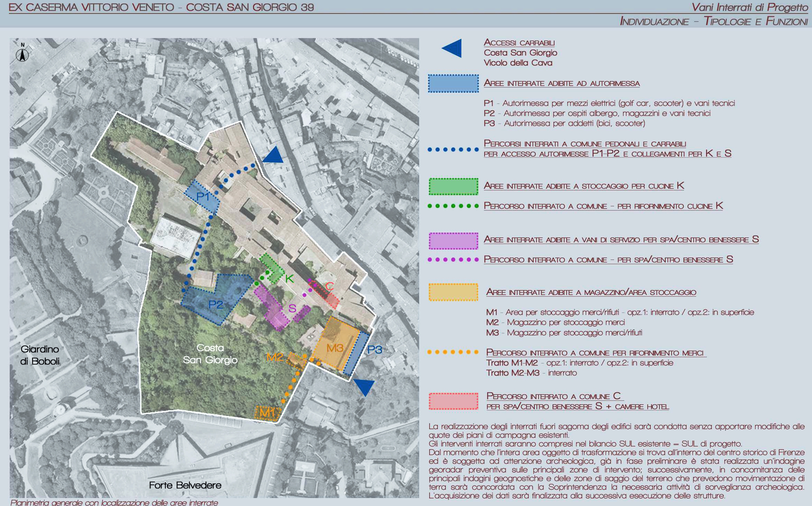Click the M1 stoccaggio merci/rifiuti description
The image size is (812, 506).
[x=620, y=312]
